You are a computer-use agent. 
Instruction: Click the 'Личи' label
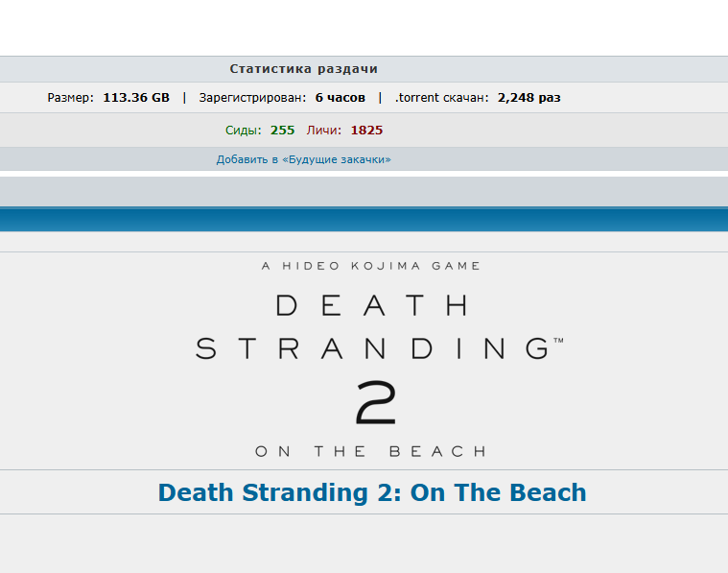pos(324,131)
